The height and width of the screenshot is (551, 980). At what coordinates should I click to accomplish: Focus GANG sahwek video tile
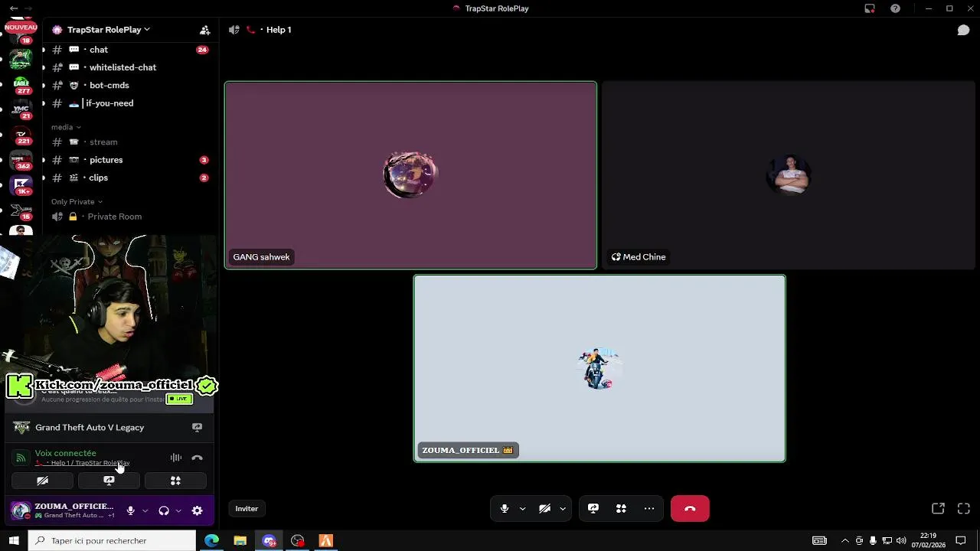click(410, 175)
